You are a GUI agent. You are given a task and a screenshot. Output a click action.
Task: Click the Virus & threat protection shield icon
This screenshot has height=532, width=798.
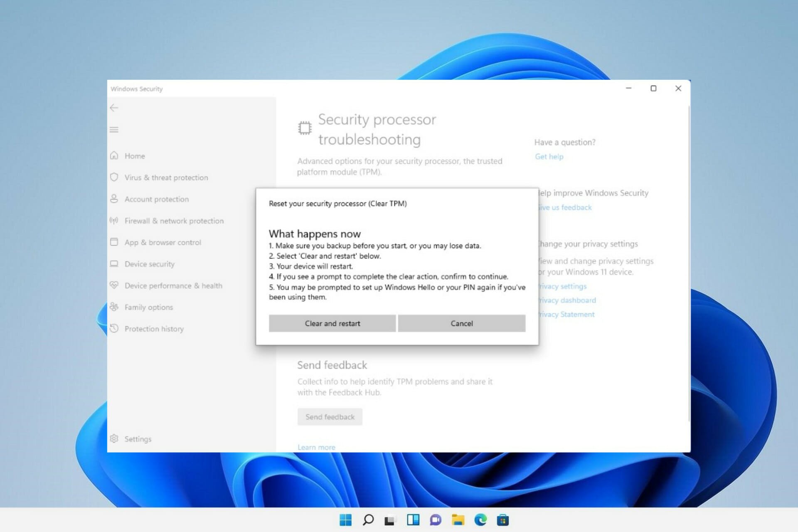click(114, 177)
